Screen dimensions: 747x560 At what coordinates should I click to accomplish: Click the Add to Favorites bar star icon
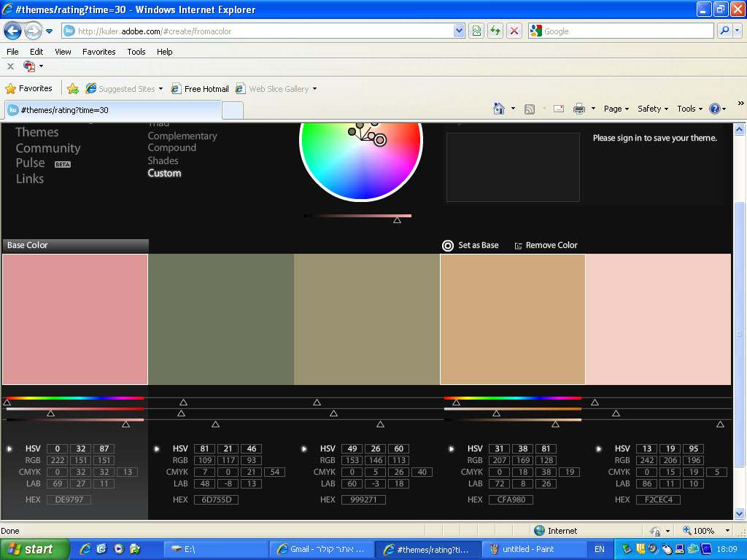73,89
